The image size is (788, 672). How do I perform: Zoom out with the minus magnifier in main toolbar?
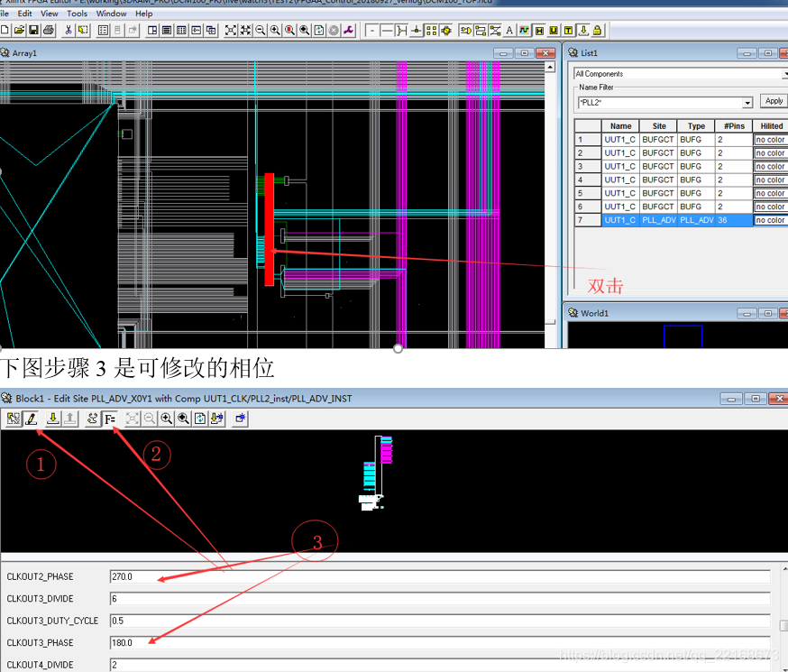click(261, 30)
